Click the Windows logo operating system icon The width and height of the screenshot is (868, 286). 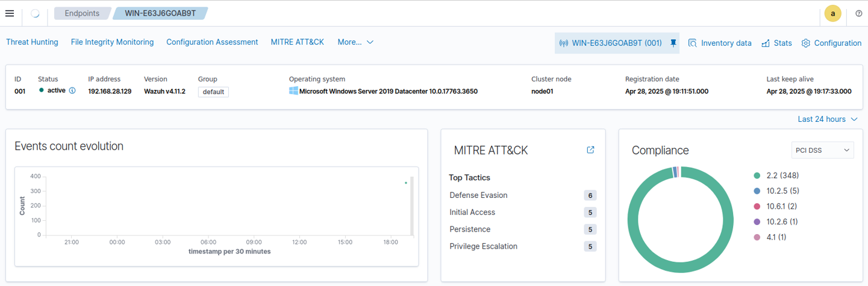coord(293,91)
